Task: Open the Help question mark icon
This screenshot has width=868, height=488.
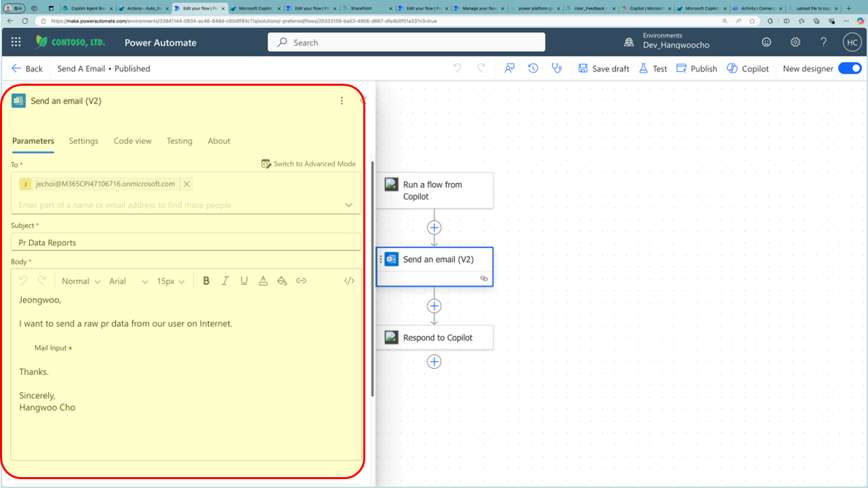Action: point(823,42)
